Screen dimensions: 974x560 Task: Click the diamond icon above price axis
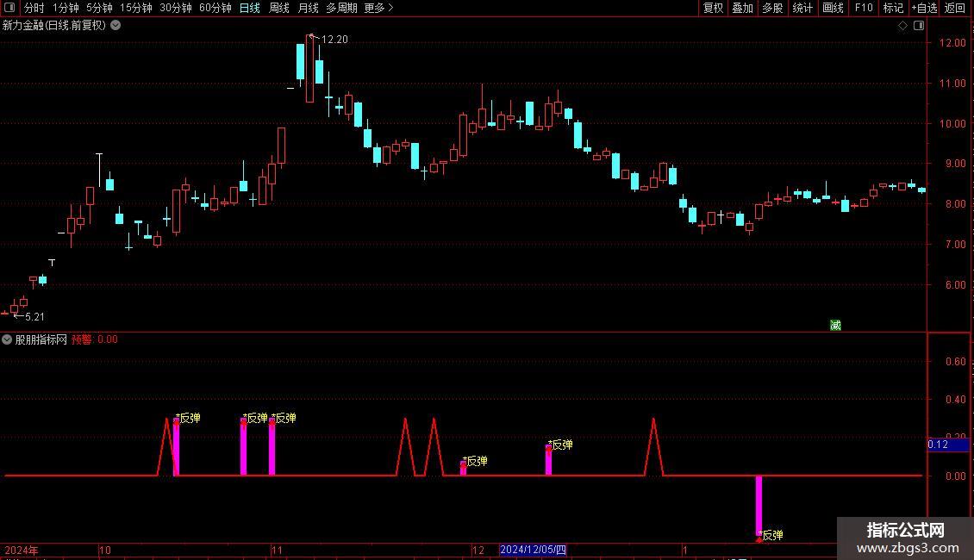point(902,26)
